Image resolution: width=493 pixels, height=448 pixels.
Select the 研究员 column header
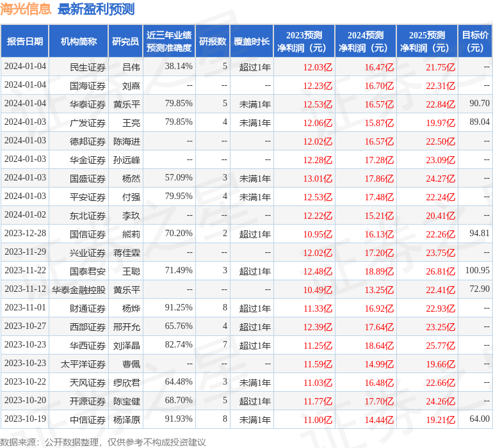[125, 41]
